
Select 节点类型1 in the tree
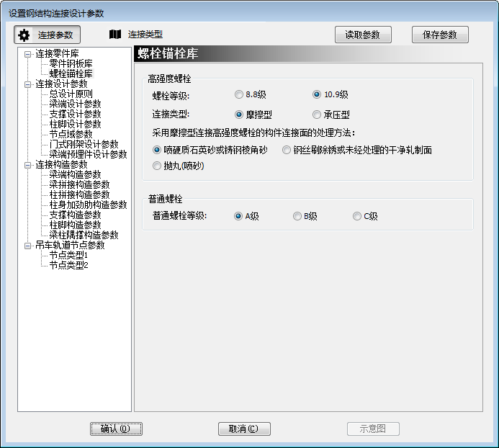[x=68, y=256]
